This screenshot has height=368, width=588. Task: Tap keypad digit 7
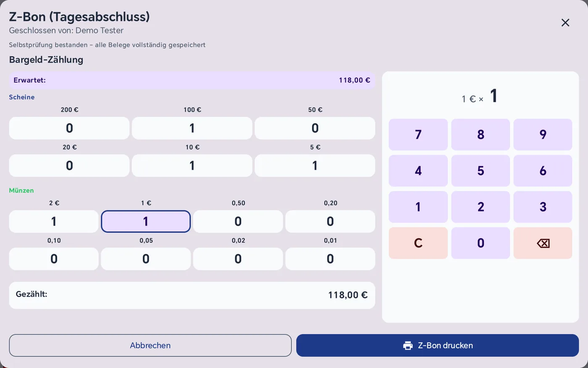pos(418,135)
